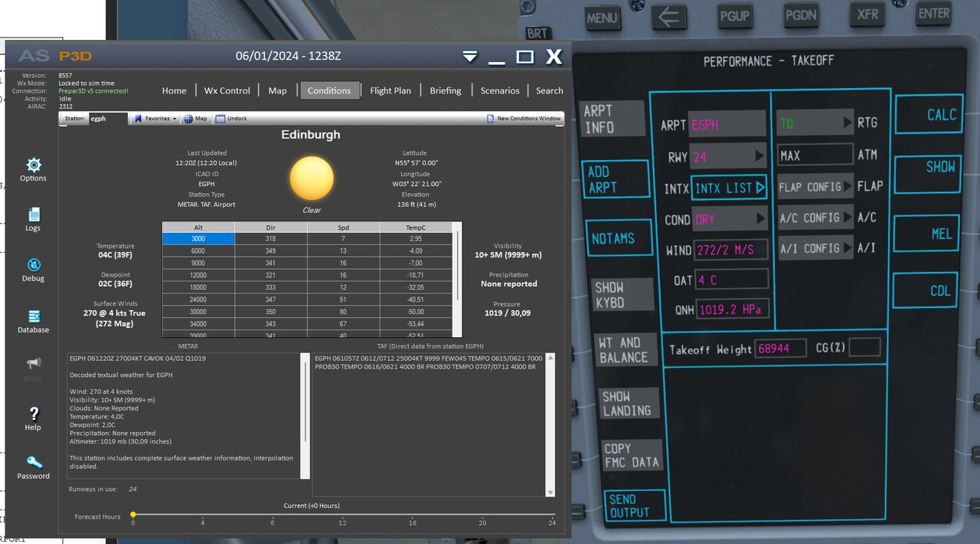
Task: Click the QNH field 1019.2 HPa
Action: tap(733, 310)
